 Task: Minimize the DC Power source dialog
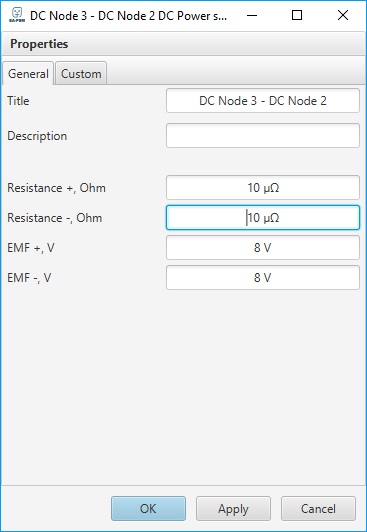[x=252, y=15]
